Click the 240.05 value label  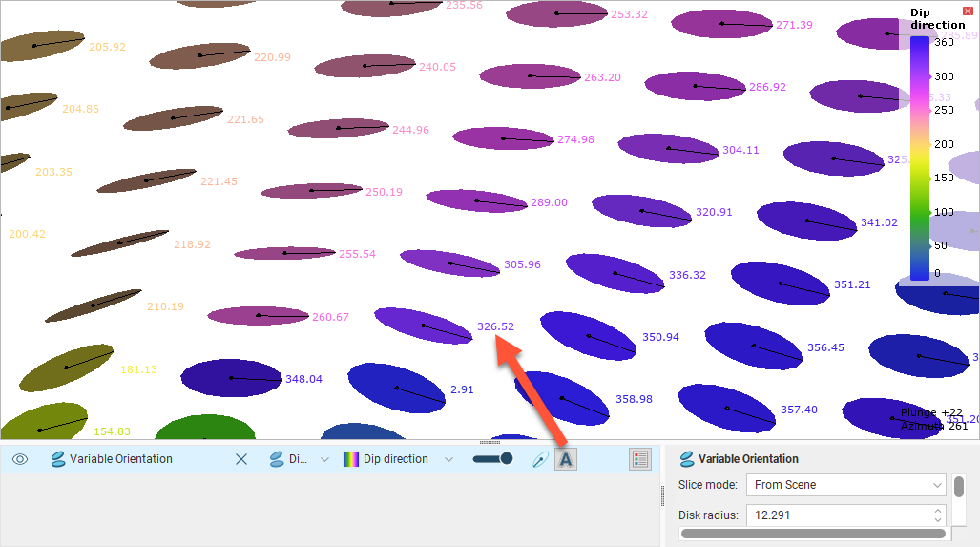(437, 67)
